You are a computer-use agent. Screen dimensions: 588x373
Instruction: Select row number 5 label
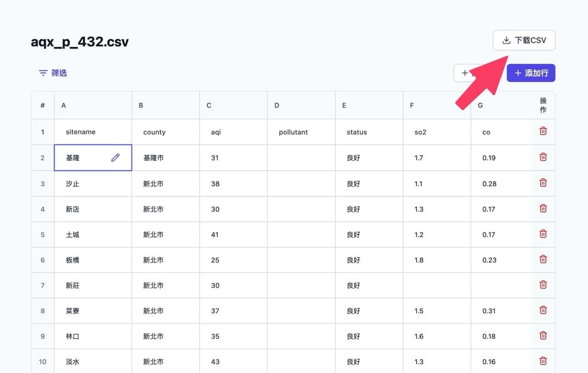(x=43, y=235)
